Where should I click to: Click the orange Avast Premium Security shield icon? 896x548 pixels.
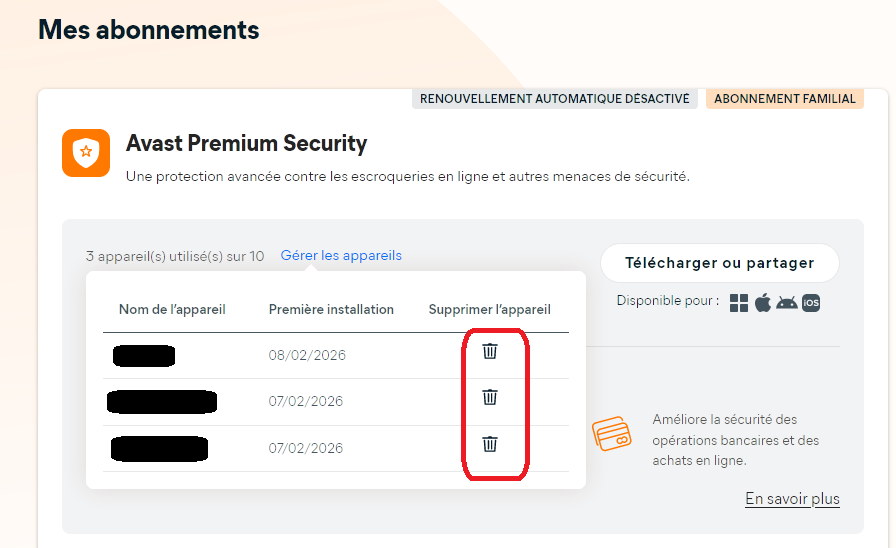coord(86,153)
